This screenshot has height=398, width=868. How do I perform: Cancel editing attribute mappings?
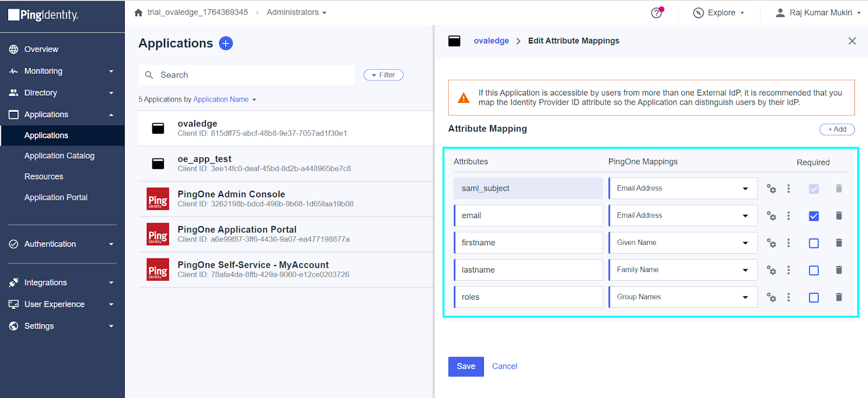505,367
